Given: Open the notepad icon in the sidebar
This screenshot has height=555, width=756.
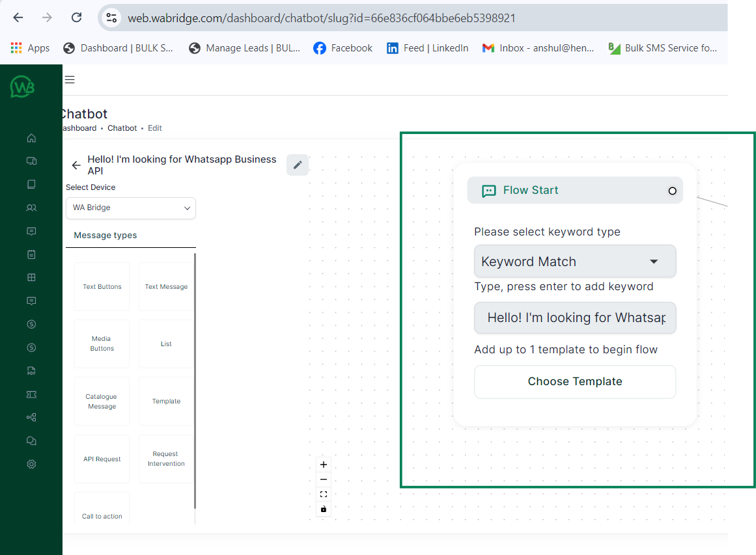Looking at the screenshot, I should (31, 254).
